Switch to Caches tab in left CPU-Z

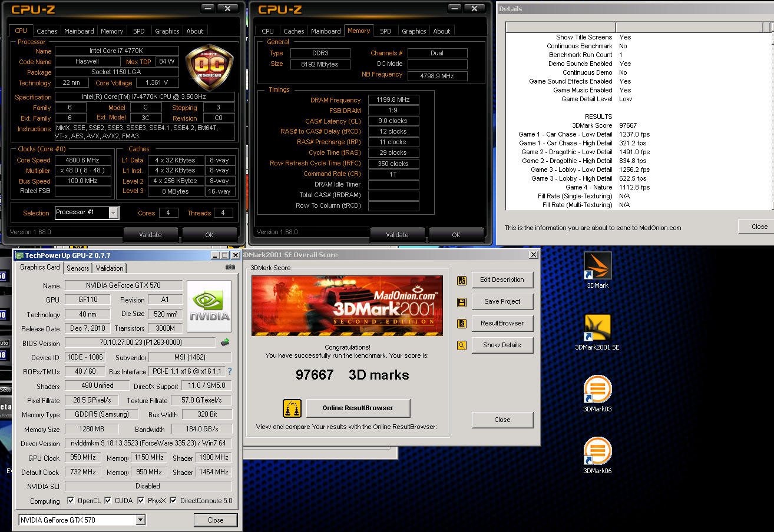pos(47,31)
